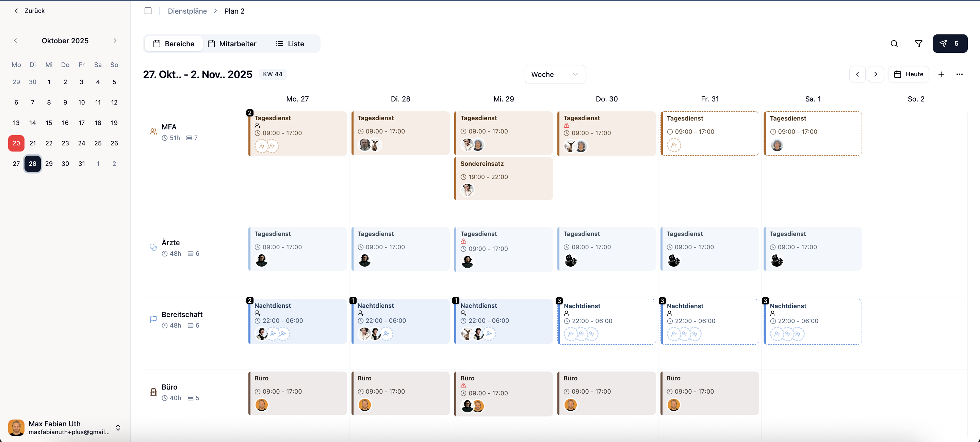This screenshot has width=980, height=442.
Task: Click empty assign slot in Friday MFA Tagesdienst
Action: pyautogui.click(x=674, y=145)
